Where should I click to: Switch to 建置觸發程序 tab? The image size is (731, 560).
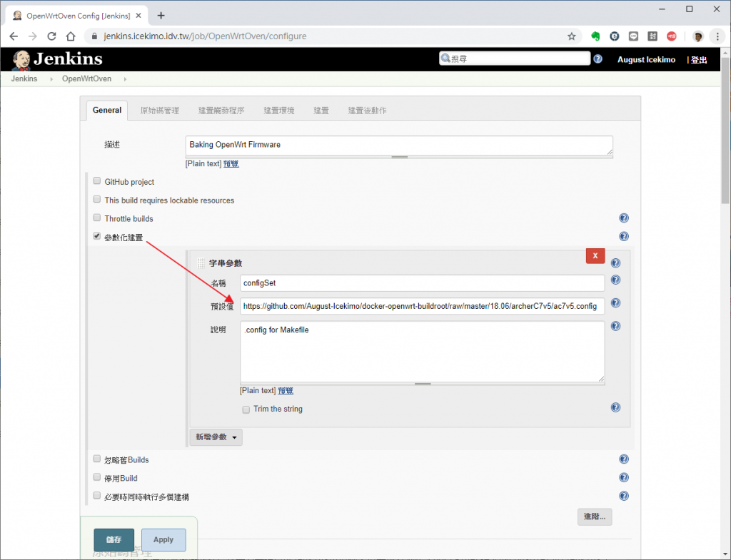coord(221,111)
